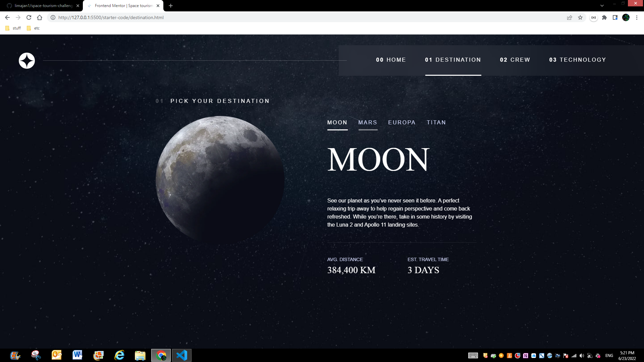This screenshot has width=644, height=362.
Task: Open volume control in the system tray
Action: [x=582, y=355]
